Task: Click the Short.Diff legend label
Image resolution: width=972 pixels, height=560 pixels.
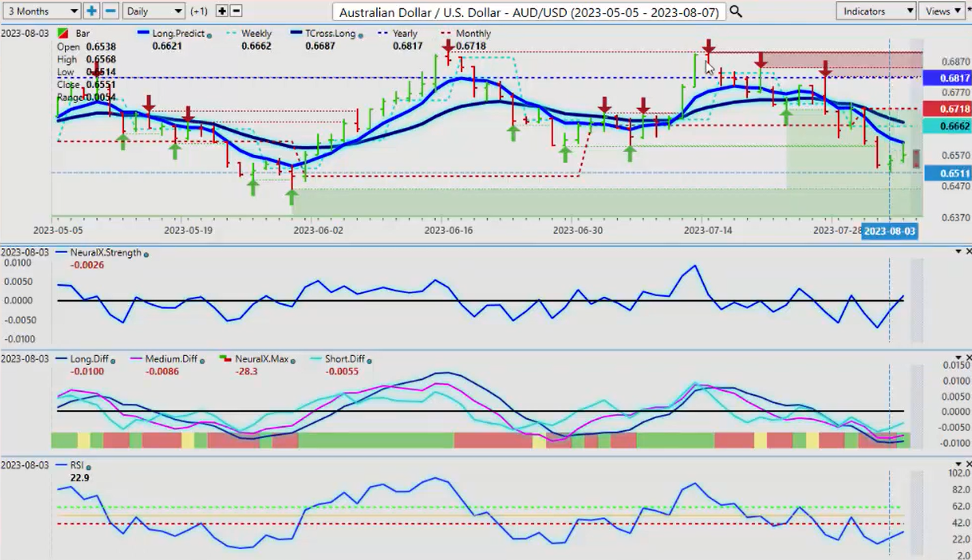Action: pos(345,359)
